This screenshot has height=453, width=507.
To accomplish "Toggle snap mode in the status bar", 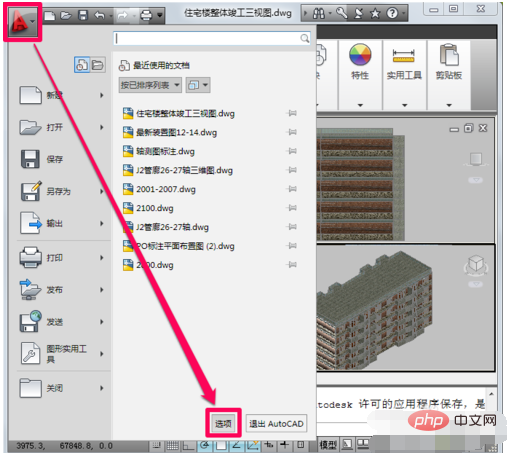I will pyautogui.click(x=157, y=445).
